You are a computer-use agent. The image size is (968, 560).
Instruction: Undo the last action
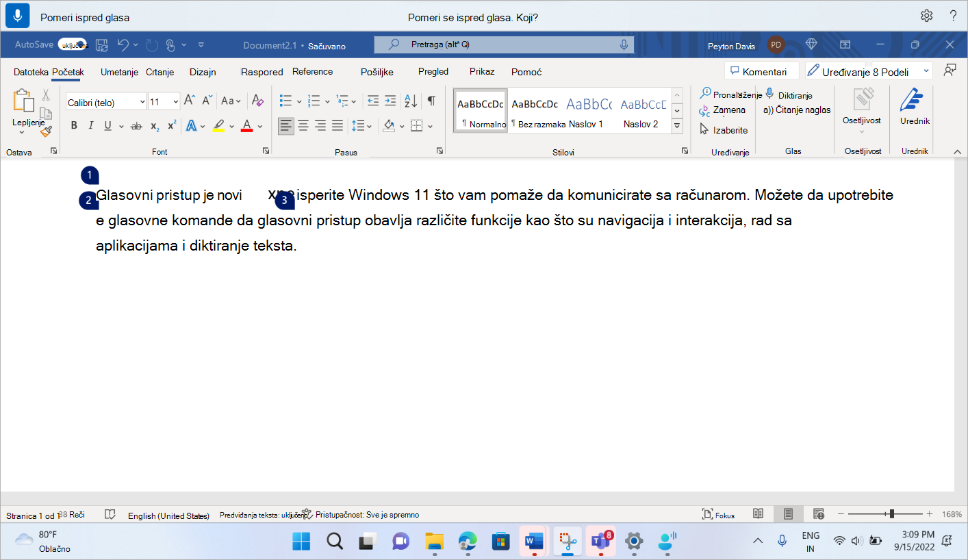tap(123, 45)
